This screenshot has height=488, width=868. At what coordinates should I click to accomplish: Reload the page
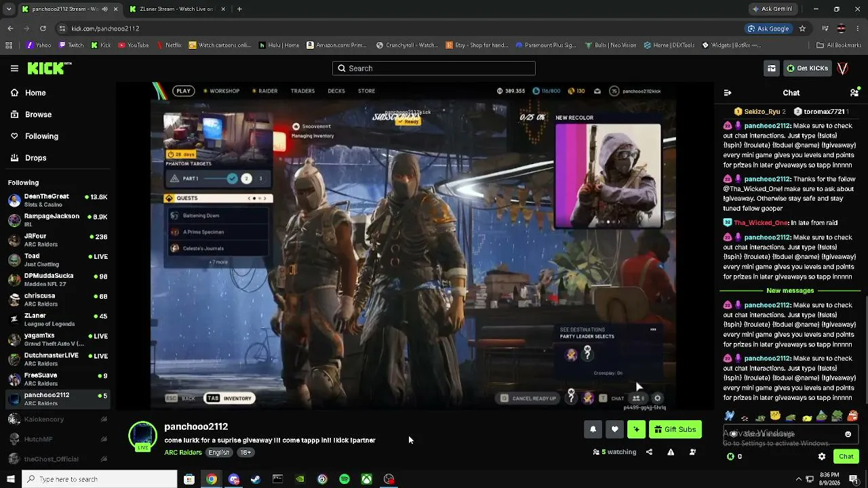43,28
